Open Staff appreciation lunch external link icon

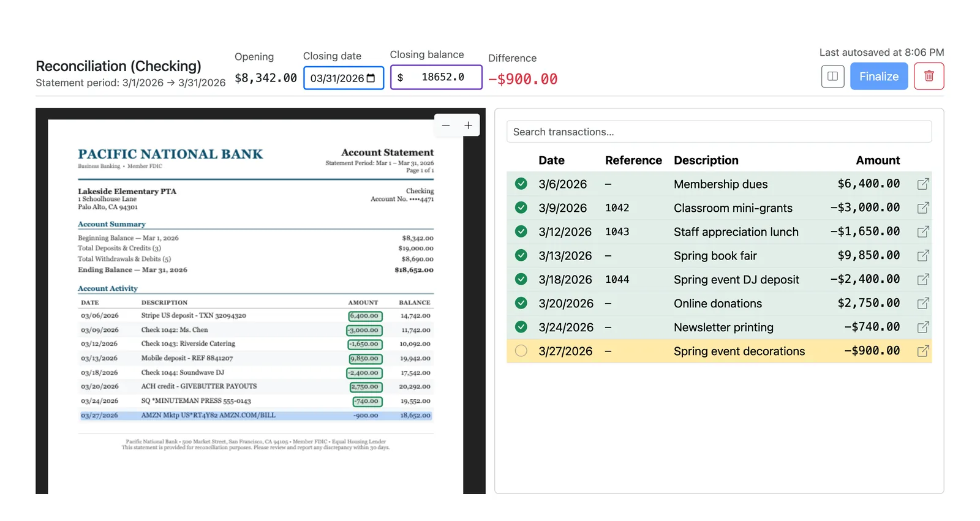pos(923,232)
